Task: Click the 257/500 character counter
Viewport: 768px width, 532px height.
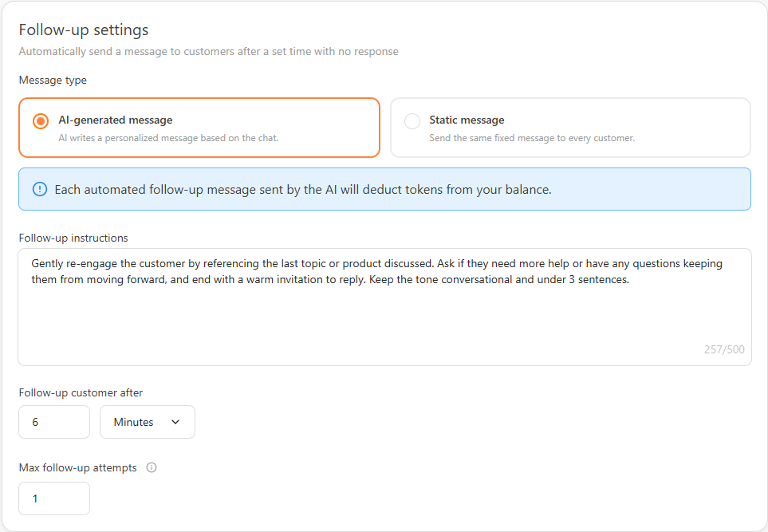Action: coord(724,349)
